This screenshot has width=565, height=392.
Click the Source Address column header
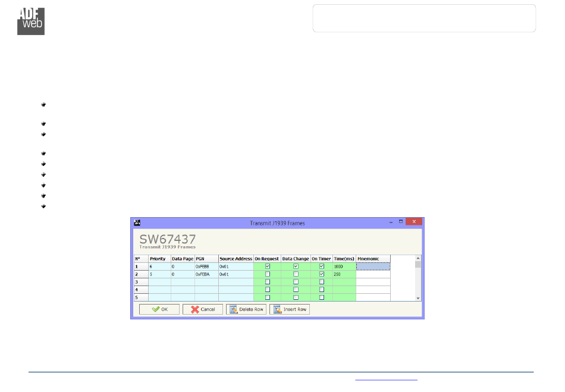pos(236,259)
